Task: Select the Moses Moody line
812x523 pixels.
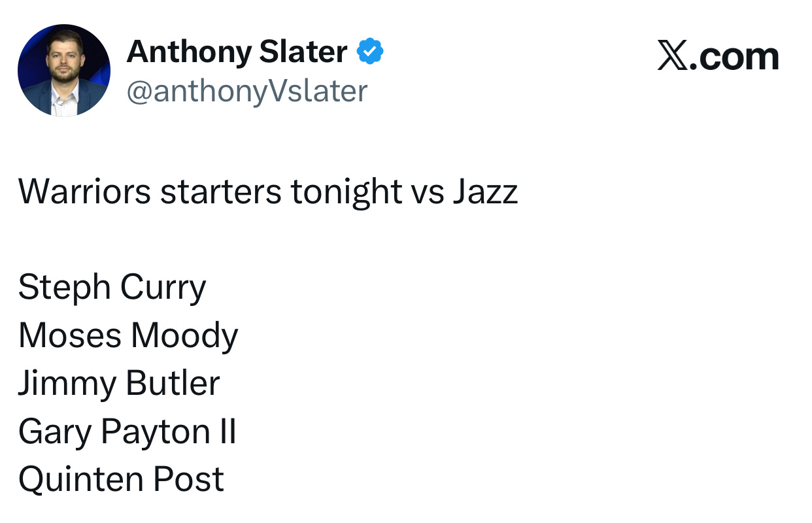Action: [127, 335]
